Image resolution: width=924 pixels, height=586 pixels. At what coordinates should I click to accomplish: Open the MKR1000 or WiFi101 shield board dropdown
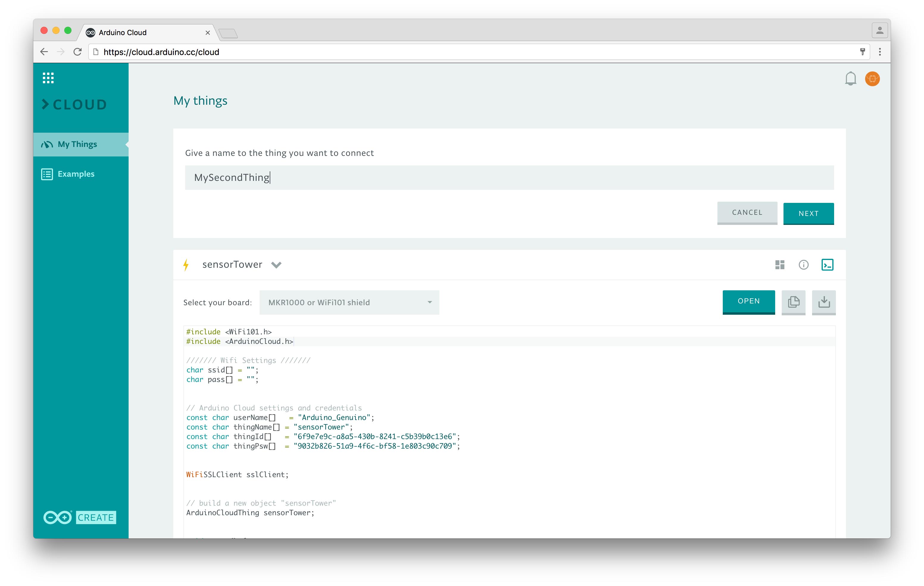pos(349,302)
